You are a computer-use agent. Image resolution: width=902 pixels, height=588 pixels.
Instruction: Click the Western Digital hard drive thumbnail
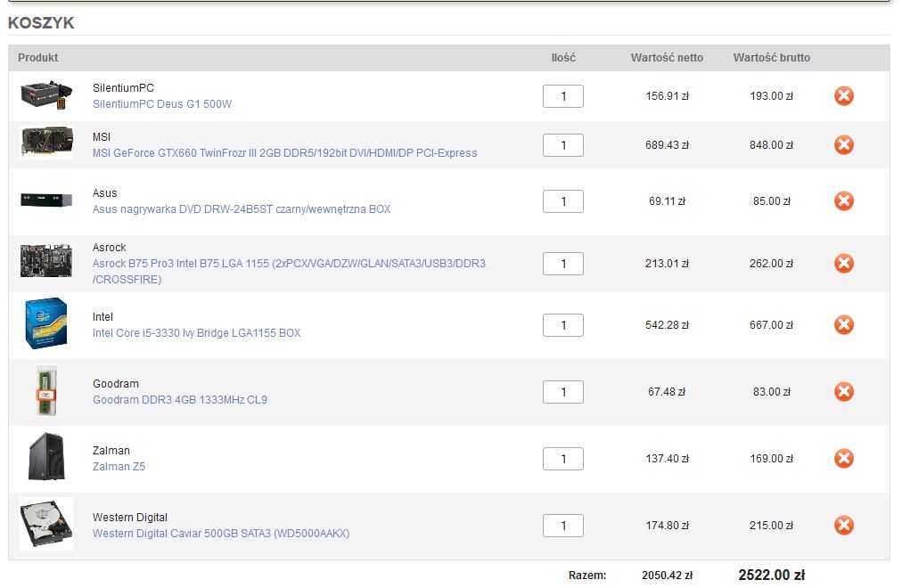45,524
